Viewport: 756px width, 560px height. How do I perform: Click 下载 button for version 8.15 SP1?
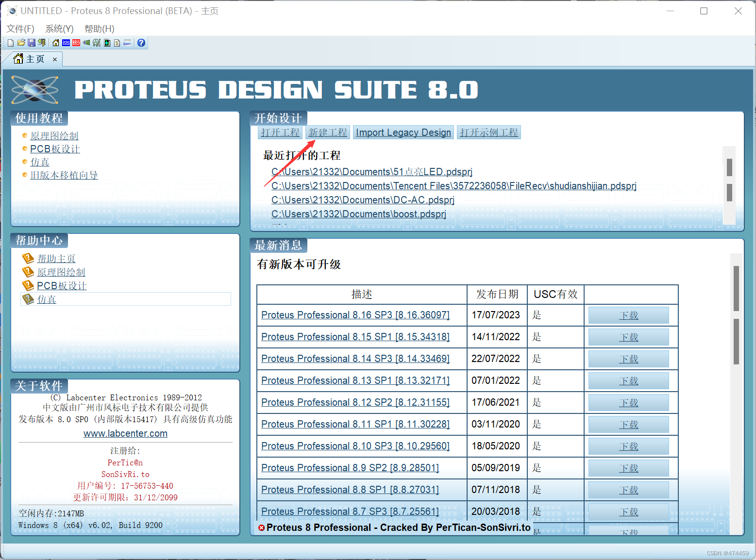[629, 337]
